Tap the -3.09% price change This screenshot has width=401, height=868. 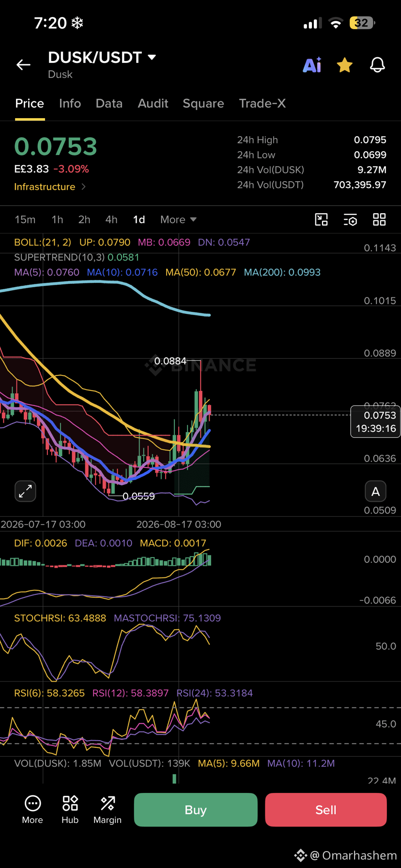tap(71, 169)
